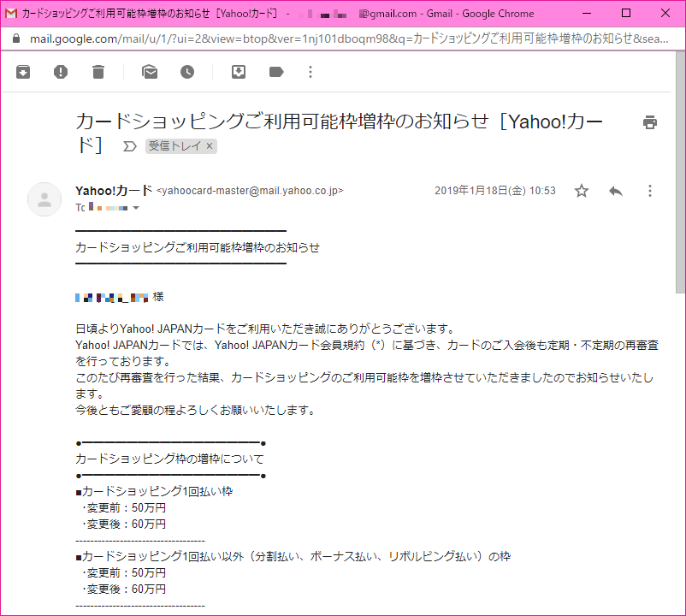Minimize the Chrome window
The width and height of the screenshot is (686, 616).
click(x=587, y=13)
